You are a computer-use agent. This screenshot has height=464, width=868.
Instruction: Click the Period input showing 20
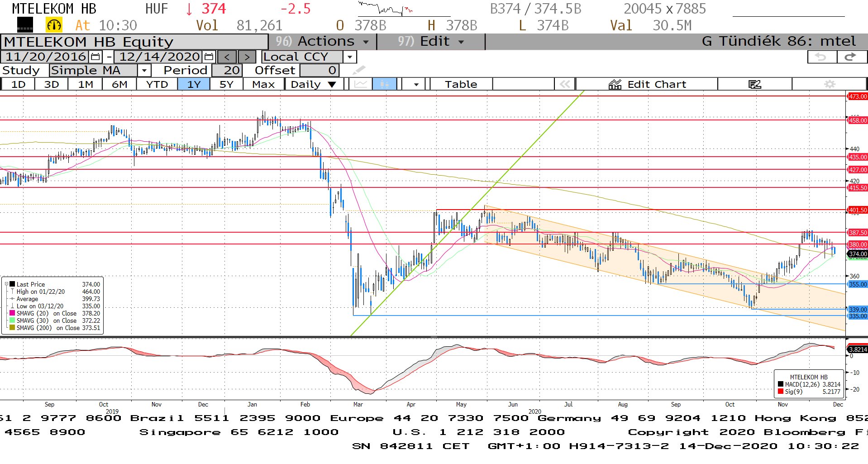click(x=227, y=70)
